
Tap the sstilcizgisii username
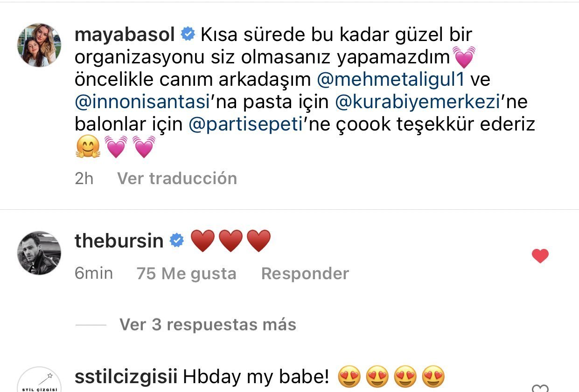click(126, 377)
